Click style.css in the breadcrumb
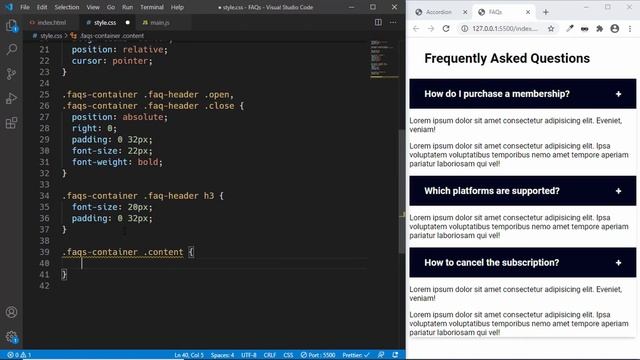The image size is (640, 360). (51, 36)
